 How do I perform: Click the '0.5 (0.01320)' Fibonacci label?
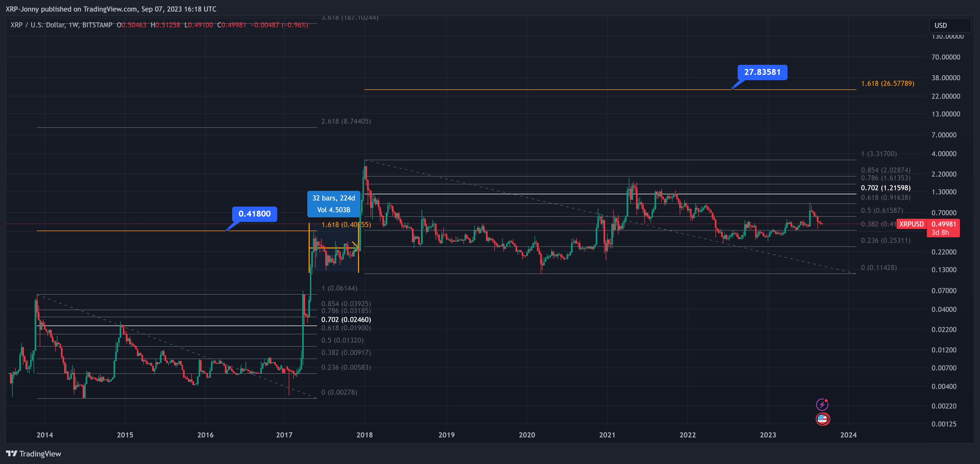coord(342,340)
